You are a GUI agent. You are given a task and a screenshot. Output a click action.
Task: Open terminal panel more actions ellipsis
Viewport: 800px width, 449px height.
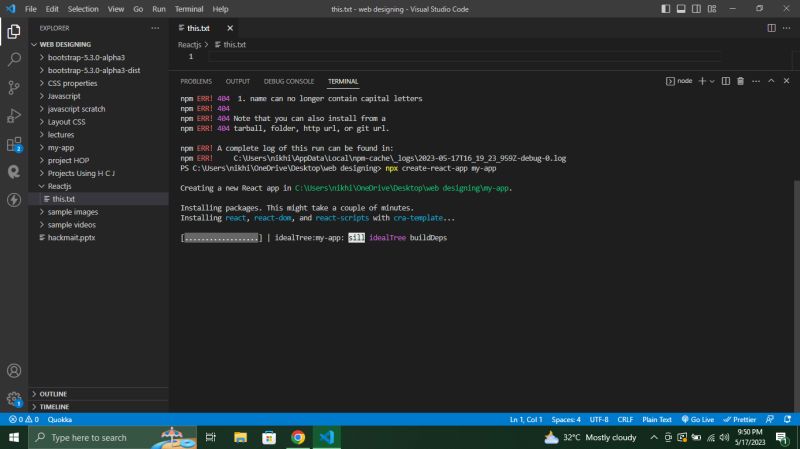pyautogui.click(x=756, y=81)
